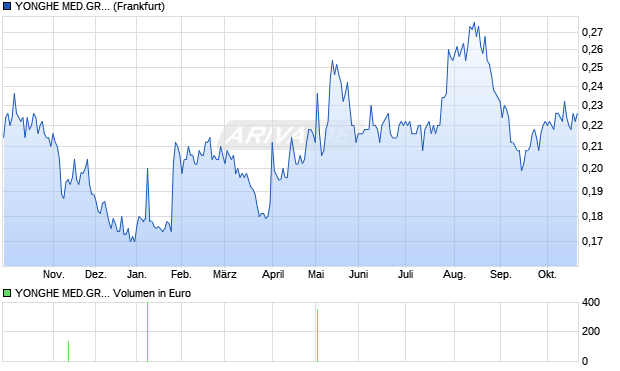Select the April month label
The height and width of the screenshot is (371, 620).
(x=273, y=274)
